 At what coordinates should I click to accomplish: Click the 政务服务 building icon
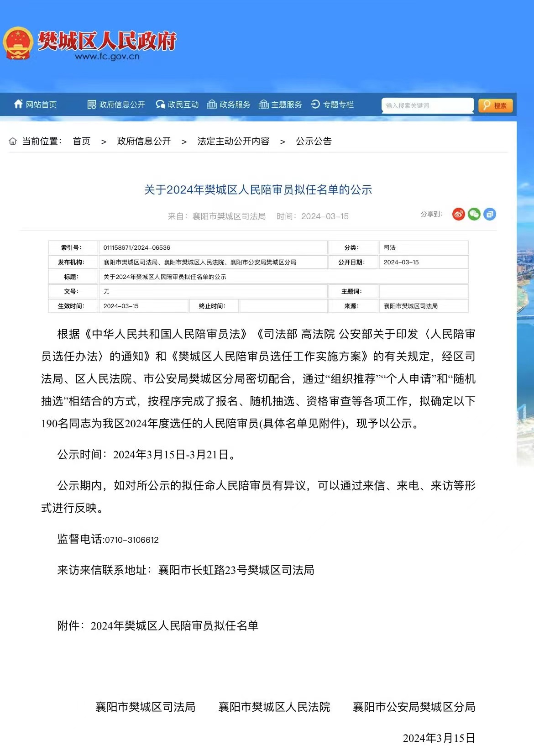point(212,105)
